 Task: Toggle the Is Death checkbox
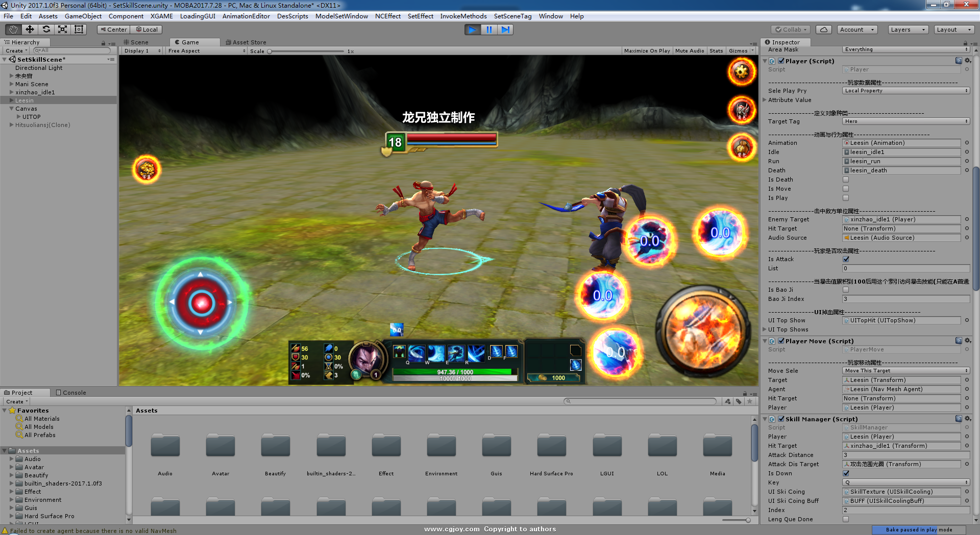coord(846,180)
